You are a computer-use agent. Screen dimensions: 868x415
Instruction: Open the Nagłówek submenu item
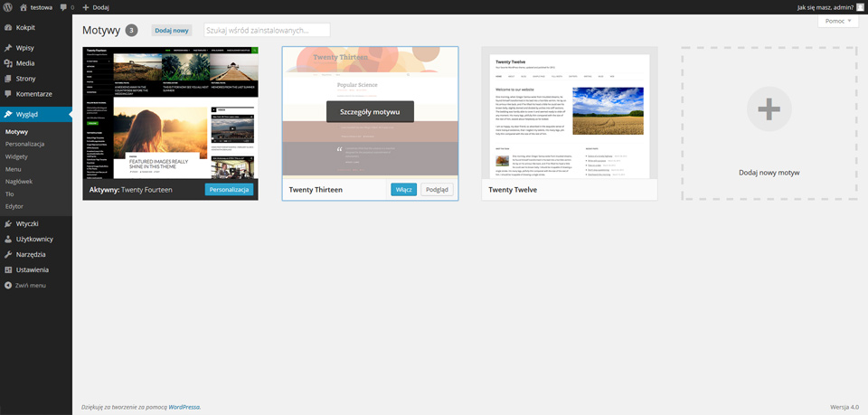coord(19,182)
